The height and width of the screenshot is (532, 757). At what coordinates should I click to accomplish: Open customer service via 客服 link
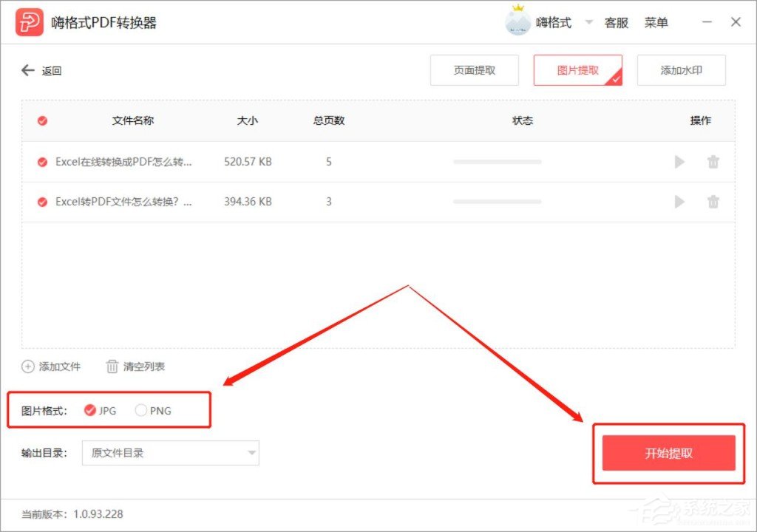coord(616,22)
